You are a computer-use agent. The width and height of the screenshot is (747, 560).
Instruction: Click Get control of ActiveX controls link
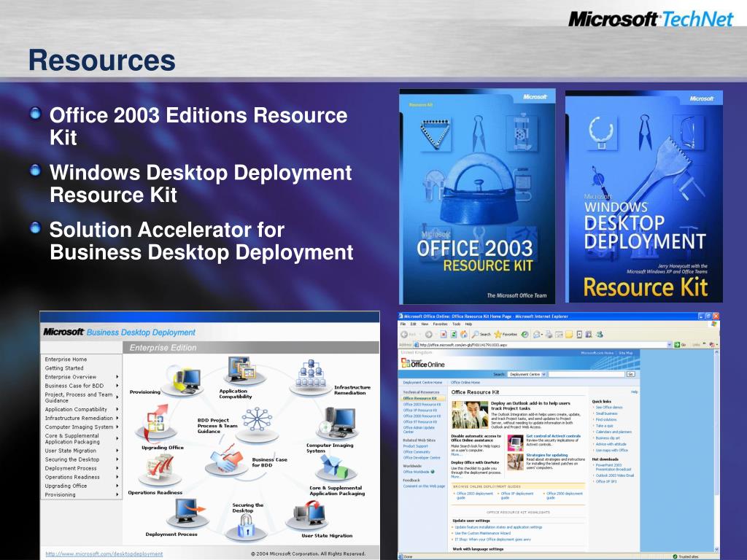coord(553,436)
